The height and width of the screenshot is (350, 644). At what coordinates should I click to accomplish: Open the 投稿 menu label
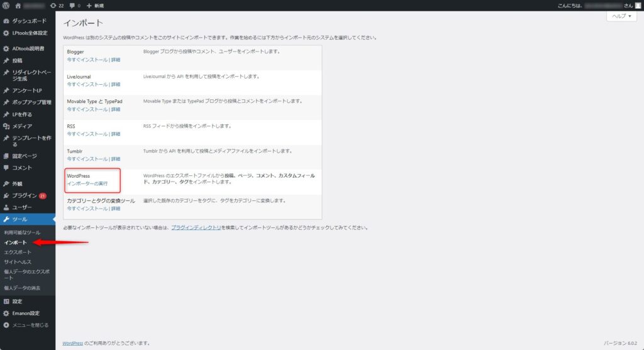pos(17,60)
